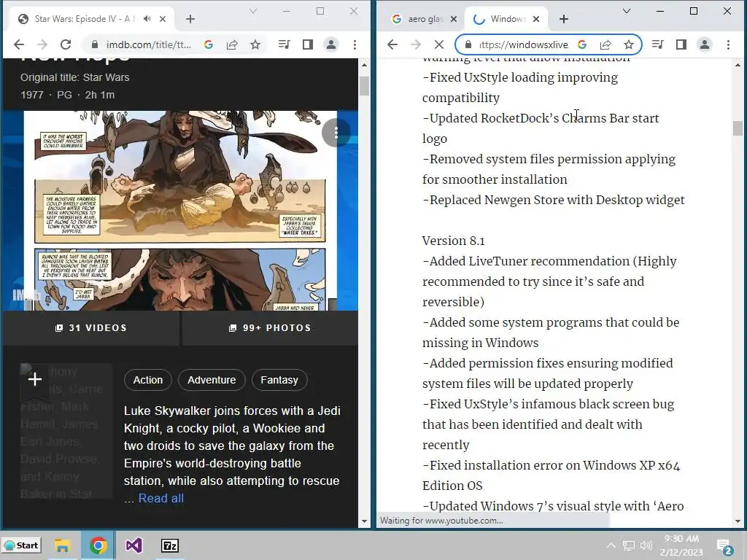The width and height of the screenshot is (747, 560).
Task: Close the Star Wars Episode IV tab
Action: coord(163,19)
